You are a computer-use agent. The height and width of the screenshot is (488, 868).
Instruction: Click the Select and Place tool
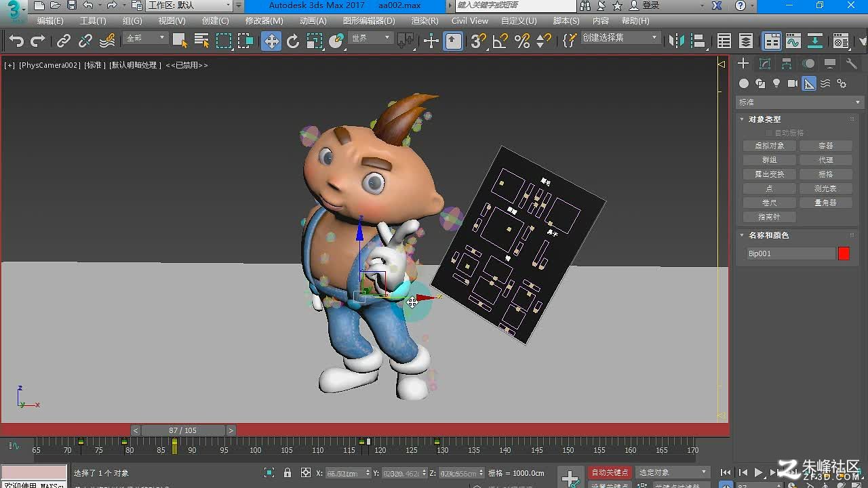click(x=336, y=41)
